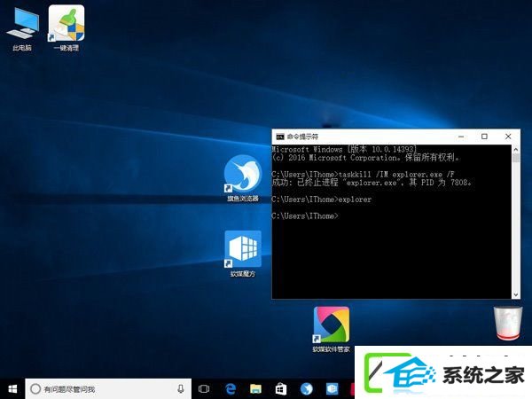Open the 软媒魔方 desktop shortcut
The width and height of the screenshot is (532, 399).
[243, 254]
